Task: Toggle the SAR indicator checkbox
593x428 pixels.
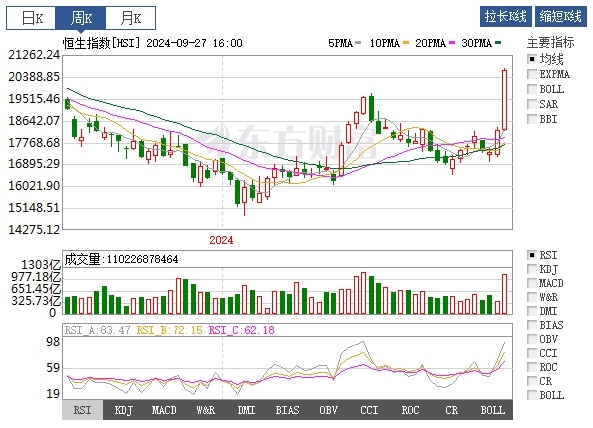Action: pyautogui.click(x=532, y=104)
